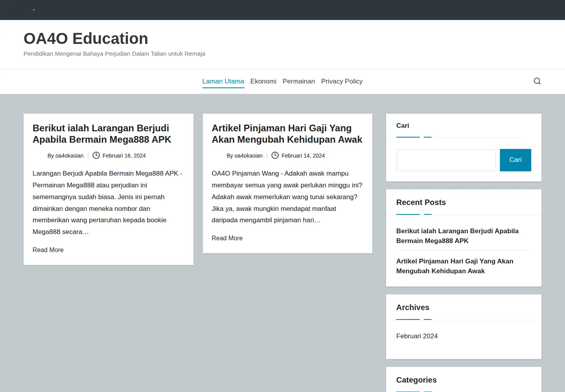Open the Ekonomi menu item
565x392 pixels.
[263, 81]
